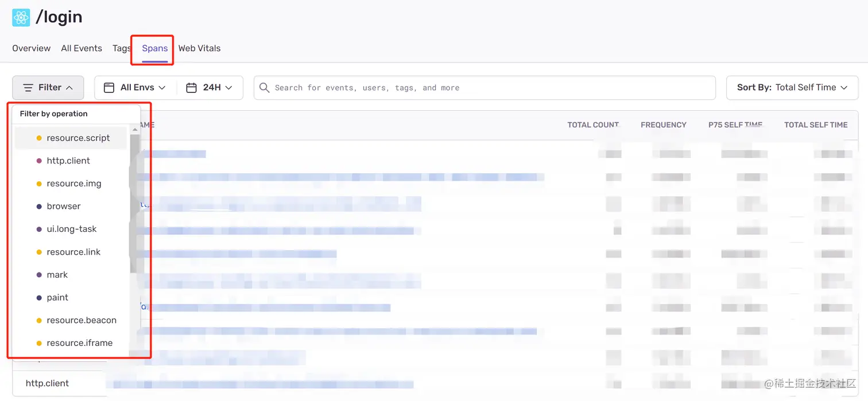Screen dimensions: 868x401
Task: Click the http.client cell in bottom row
Action: coord(47,383)
